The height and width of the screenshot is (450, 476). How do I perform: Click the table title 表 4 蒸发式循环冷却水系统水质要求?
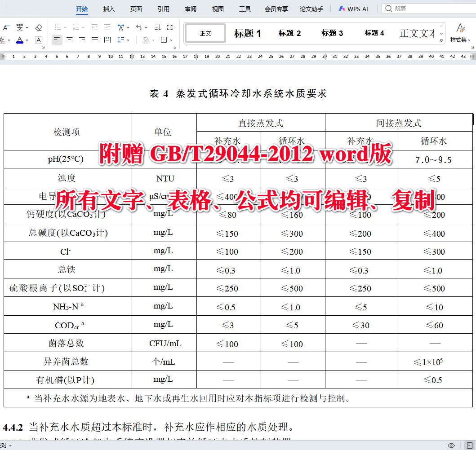tap(238, 93)
